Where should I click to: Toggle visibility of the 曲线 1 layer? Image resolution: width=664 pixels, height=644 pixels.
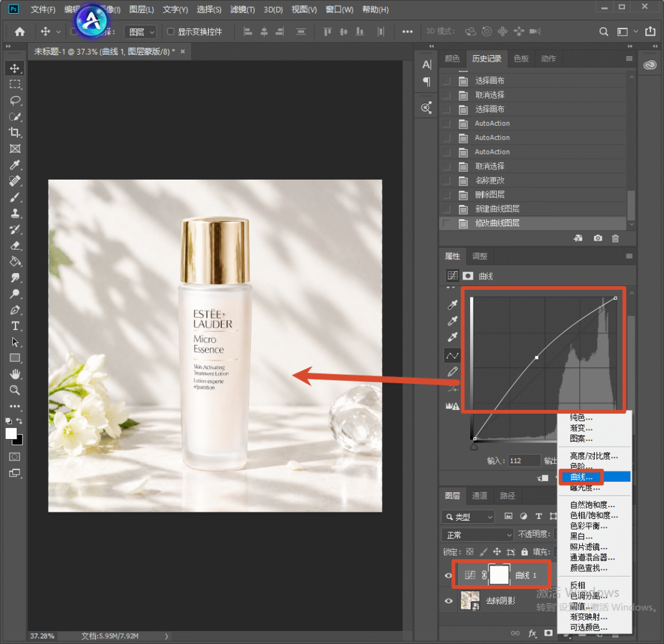(449, 575)
